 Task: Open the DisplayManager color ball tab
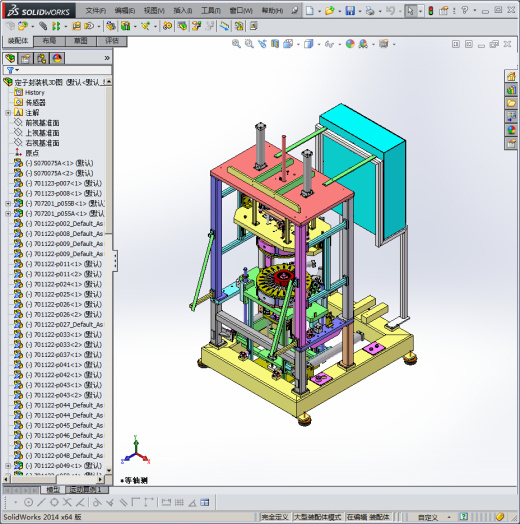point(57,58)
